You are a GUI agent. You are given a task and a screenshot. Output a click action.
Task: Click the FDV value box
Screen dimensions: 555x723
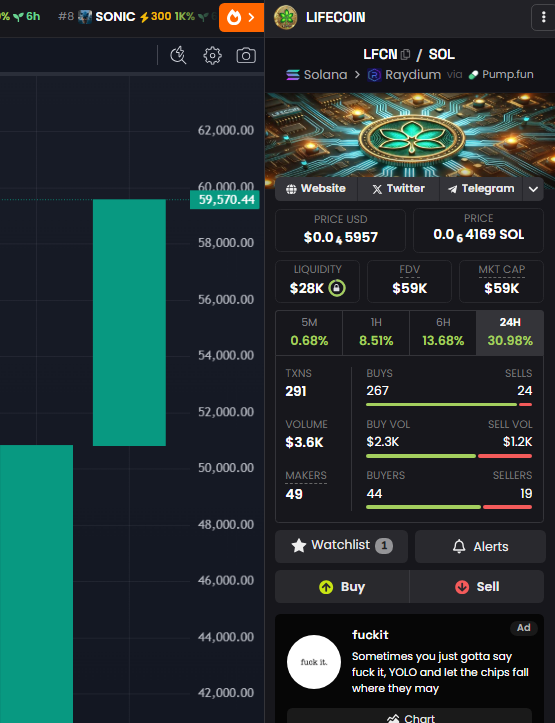409,281
